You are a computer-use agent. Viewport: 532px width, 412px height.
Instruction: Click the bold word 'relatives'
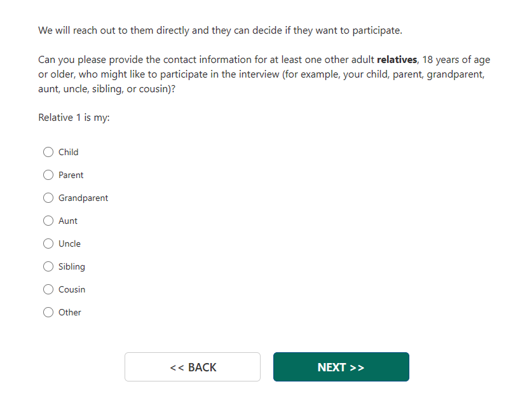point(397,60)
